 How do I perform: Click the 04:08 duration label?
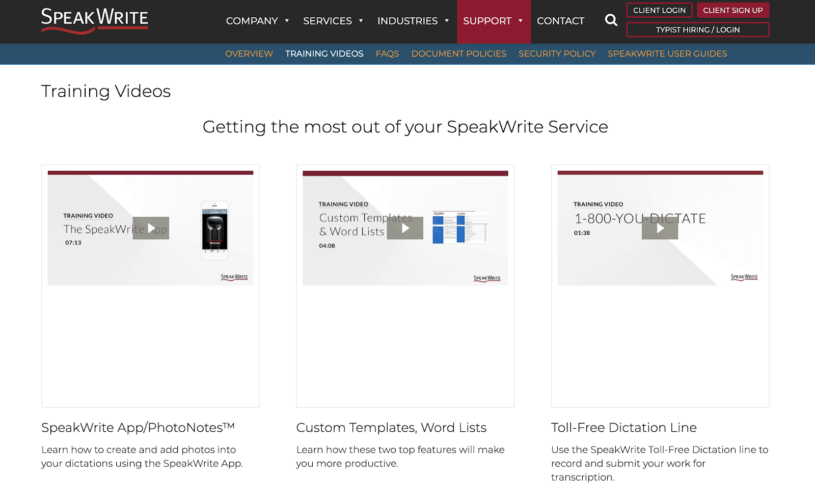(327, 246)
